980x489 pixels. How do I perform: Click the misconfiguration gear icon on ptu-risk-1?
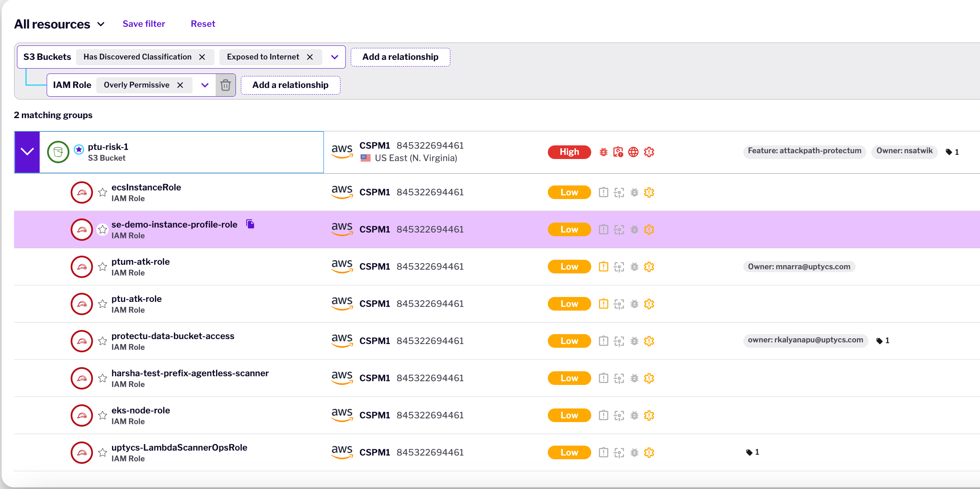(649, 152)
